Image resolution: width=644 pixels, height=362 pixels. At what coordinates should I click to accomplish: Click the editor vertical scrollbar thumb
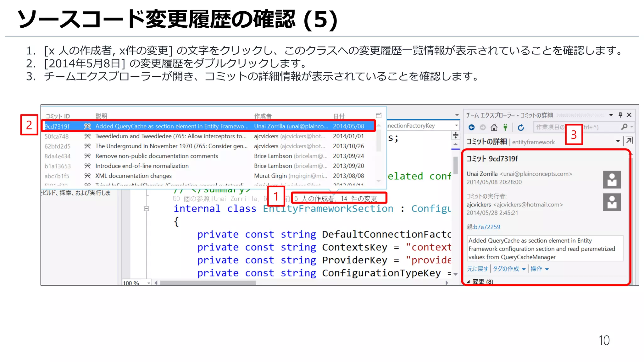(x=455, y=165)
